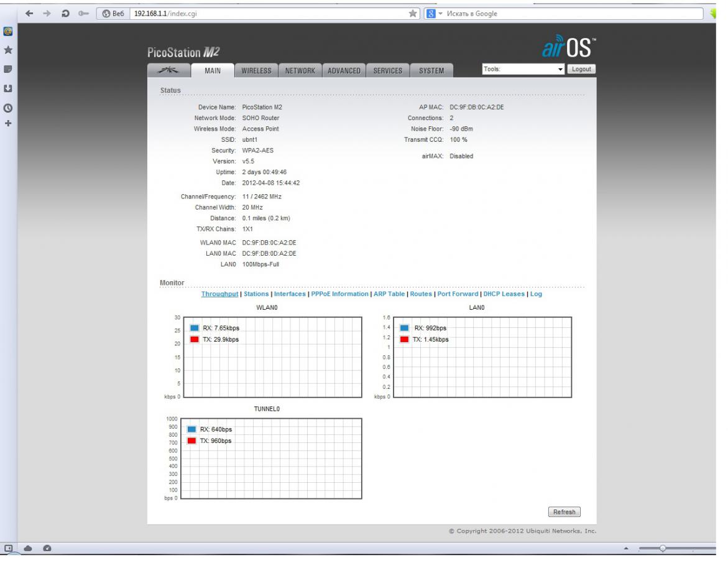
Task: Open the Interfaces link
Action: tap(290, 294)
